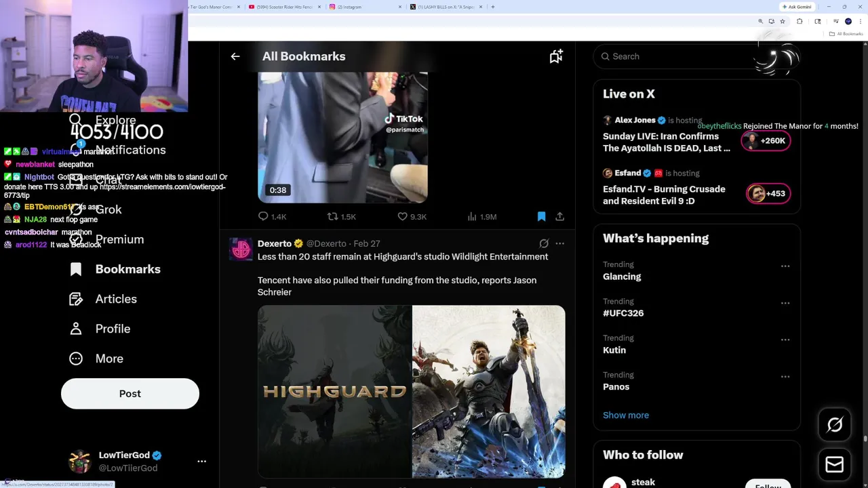This screenshot has width=868, height=488.
Task: Bookmark this page with the star icon
Action: 783,22
